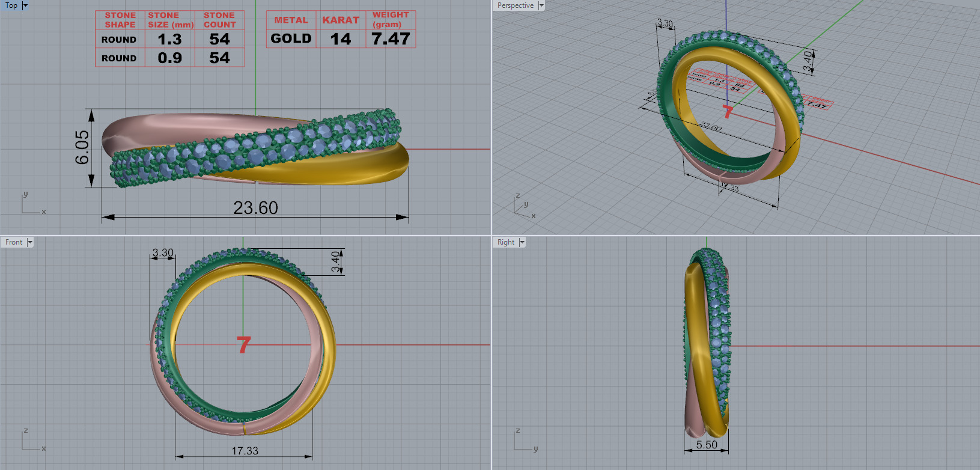Select the red 7 text in Perspective view
Viewport: 980px width, 470px height.
[728, 112]
